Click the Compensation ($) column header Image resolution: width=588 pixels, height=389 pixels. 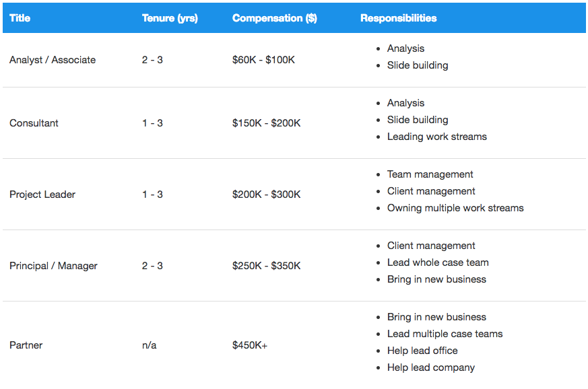274,18
